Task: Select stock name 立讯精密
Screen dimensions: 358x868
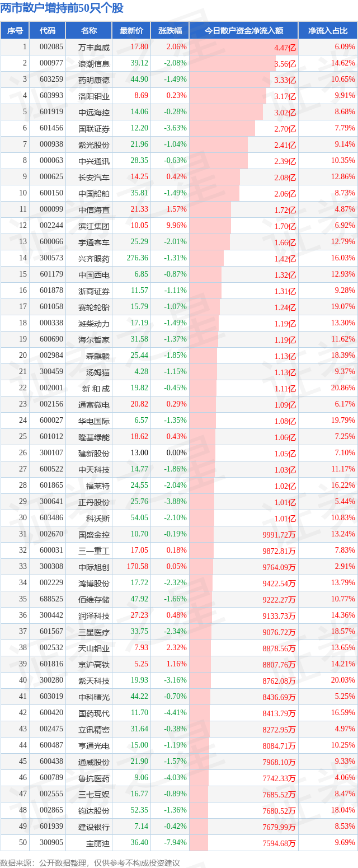Action: 94,729
